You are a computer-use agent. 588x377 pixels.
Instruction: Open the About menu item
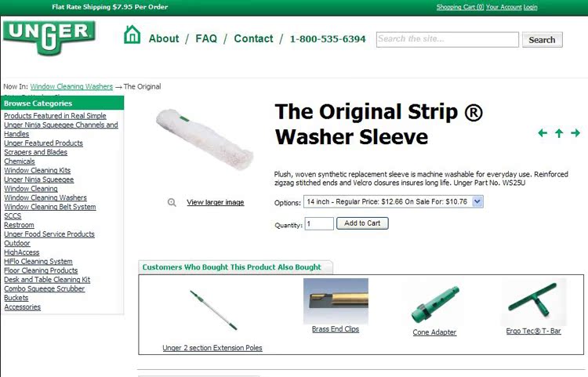pyautogui.click(x=164, y=38)
